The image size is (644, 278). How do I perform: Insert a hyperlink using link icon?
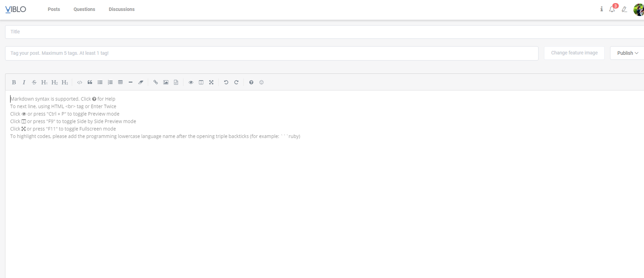(x=156, y=83)
